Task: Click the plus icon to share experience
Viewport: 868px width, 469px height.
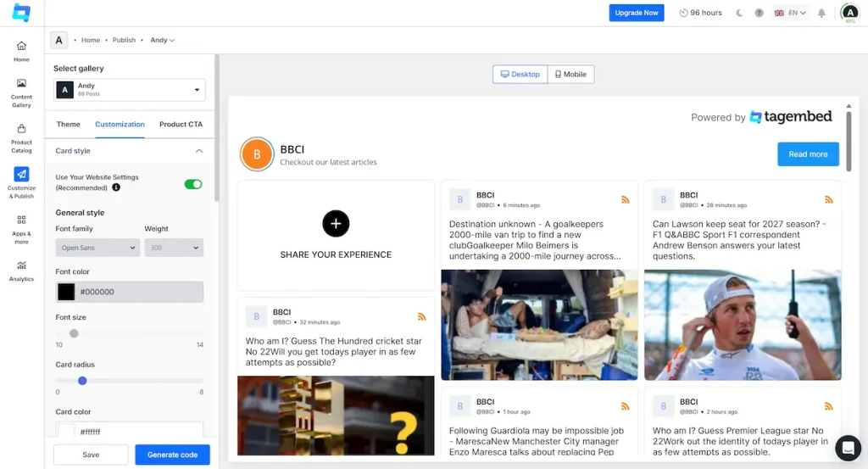Action: 336,224
